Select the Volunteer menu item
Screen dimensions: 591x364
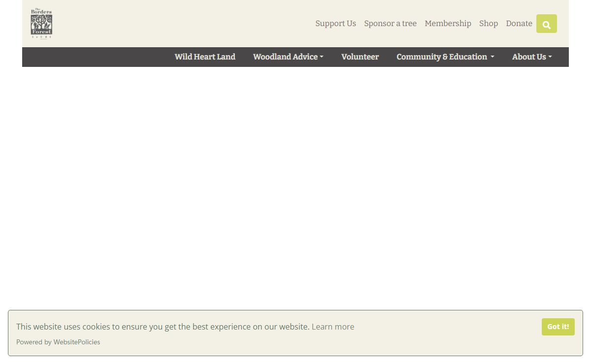[360, 57]
